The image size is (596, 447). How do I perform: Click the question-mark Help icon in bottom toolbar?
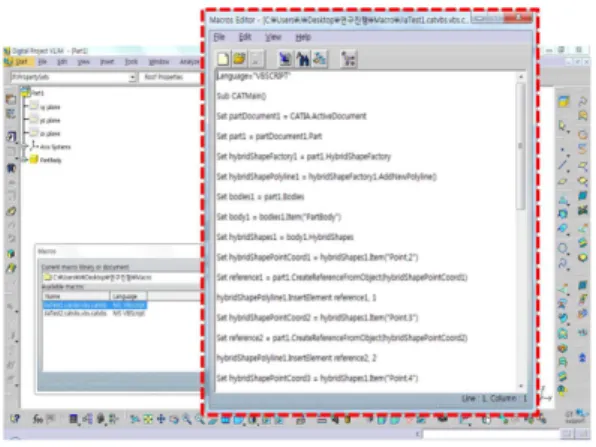click(x=15, y=419)
